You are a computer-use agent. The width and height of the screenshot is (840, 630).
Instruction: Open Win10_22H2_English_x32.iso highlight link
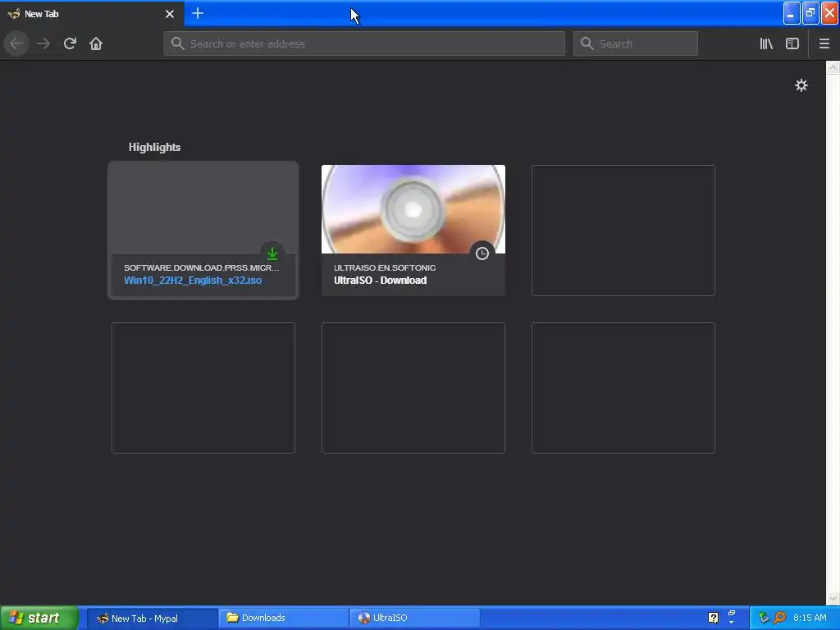tap(193, 281)
